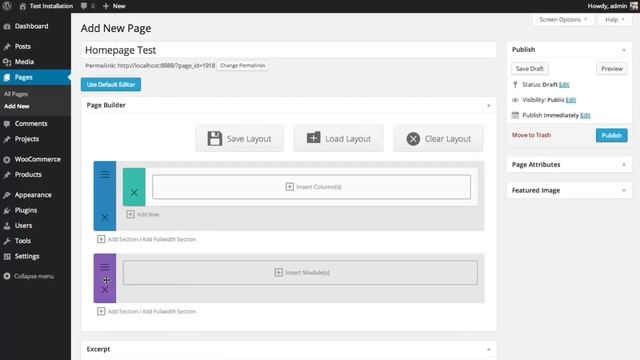Screen dimensions: 640x360
Task: Expand the Screen Options dropdown
Action: click(563, 20)
